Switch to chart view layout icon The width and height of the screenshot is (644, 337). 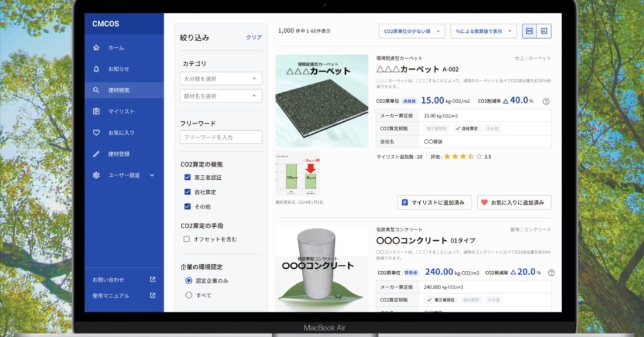pos(544,31)
